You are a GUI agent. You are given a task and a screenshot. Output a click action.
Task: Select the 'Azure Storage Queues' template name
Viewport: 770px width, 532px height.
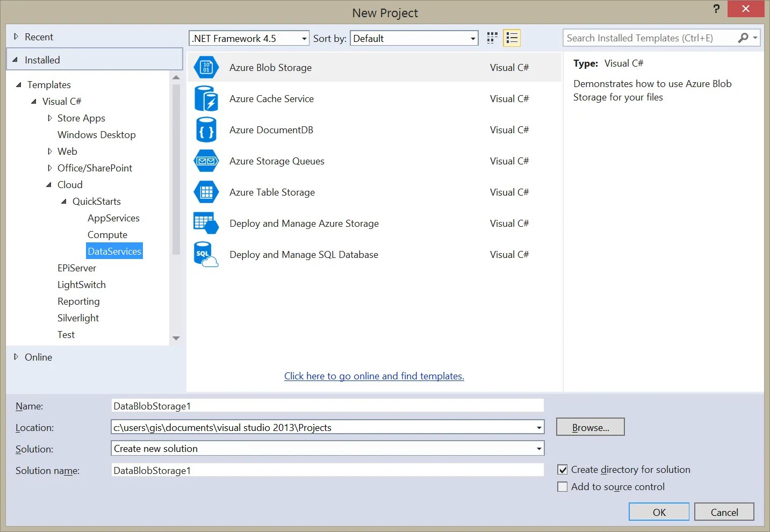point(277,161)
